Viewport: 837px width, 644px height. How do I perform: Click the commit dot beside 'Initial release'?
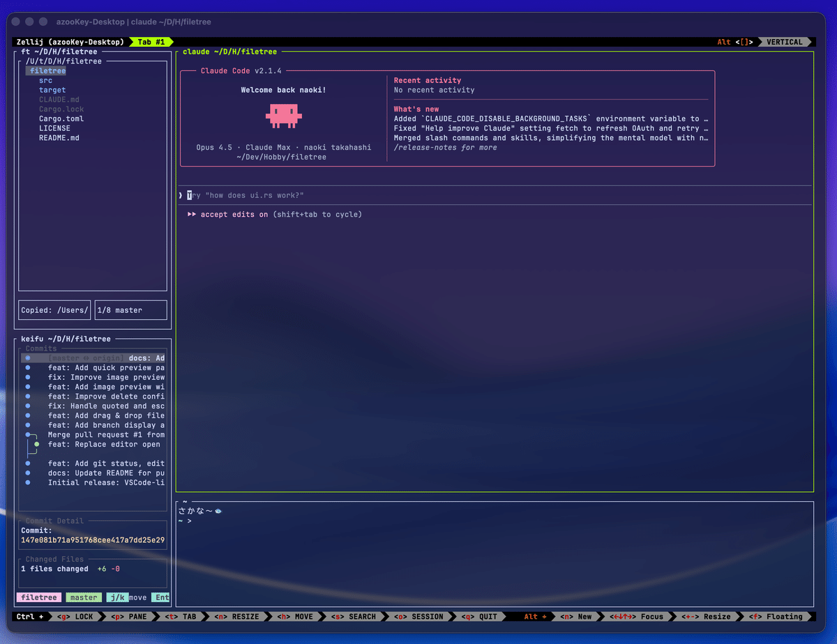point(28,482)
